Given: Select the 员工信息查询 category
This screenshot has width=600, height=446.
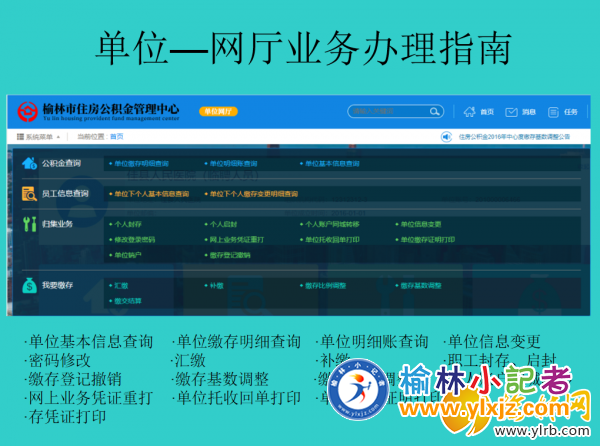Looking at the screenshot, I should [65, 194].
